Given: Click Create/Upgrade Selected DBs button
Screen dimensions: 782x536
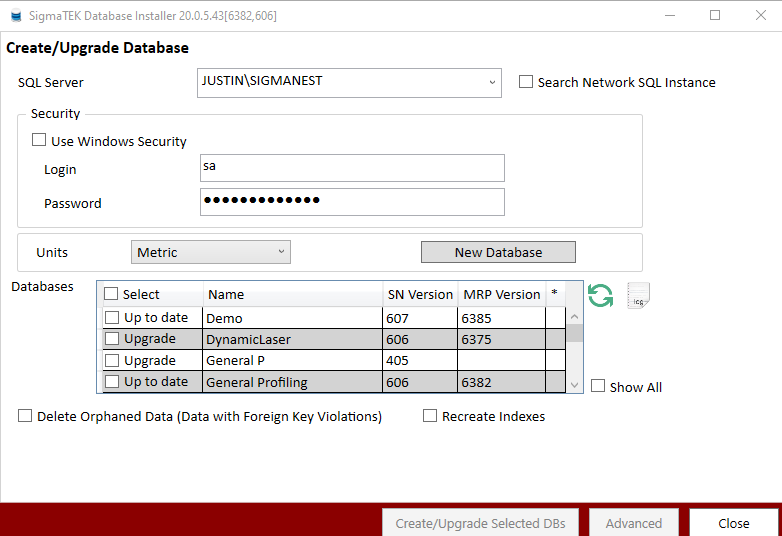Looking at the screenshot, I should (480, 523).
